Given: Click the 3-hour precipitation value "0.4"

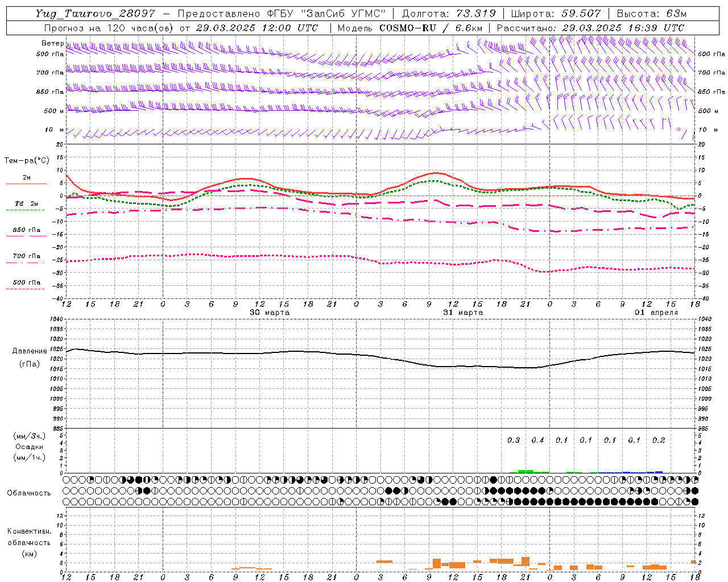Looking at the screenshot, I should coord(537,440).
